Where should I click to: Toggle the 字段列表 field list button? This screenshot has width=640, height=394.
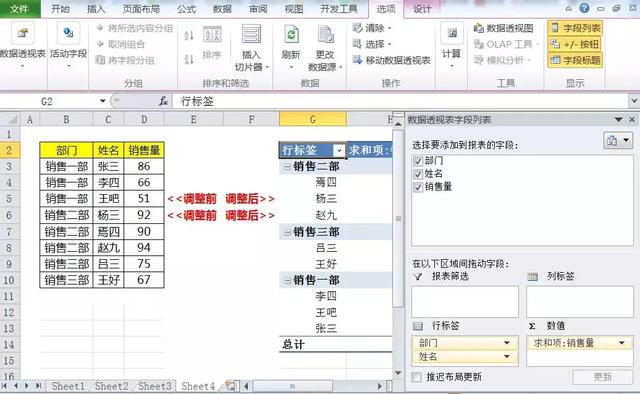[575, 28]
